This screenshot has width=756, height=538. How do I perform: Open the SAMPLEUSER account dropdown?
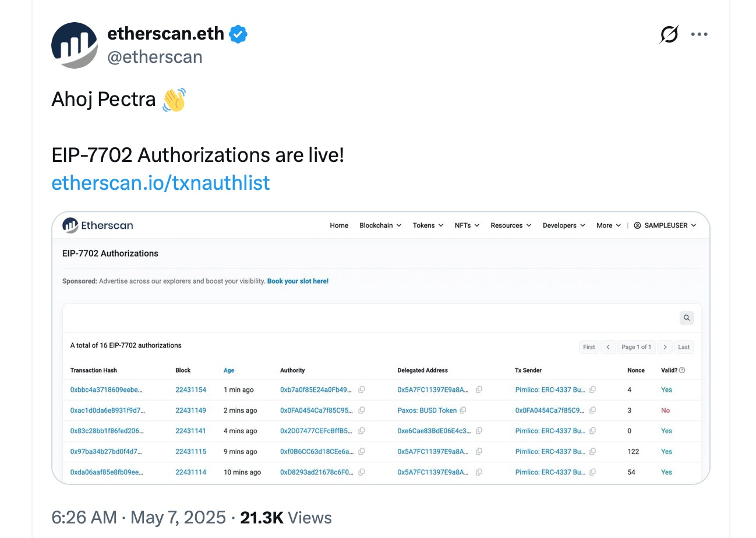(665, 225)
